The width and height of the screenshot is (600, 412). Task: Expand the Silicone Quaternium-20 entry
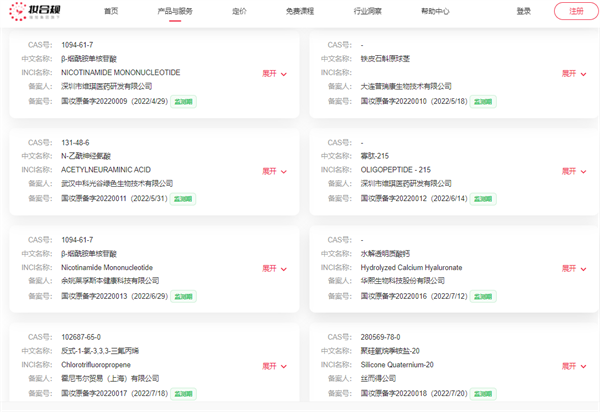(x=574, y=366)
